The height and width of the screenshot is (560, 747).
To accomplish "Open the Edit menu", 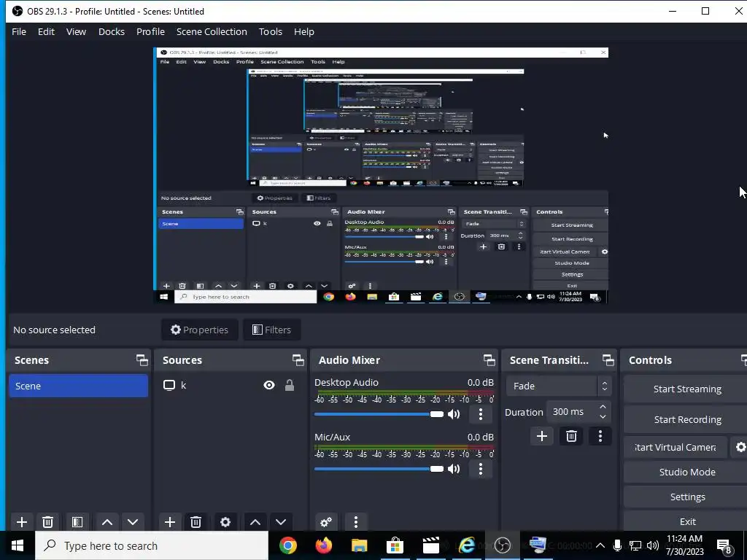I will pyautogui.click(x=46, y=32).
